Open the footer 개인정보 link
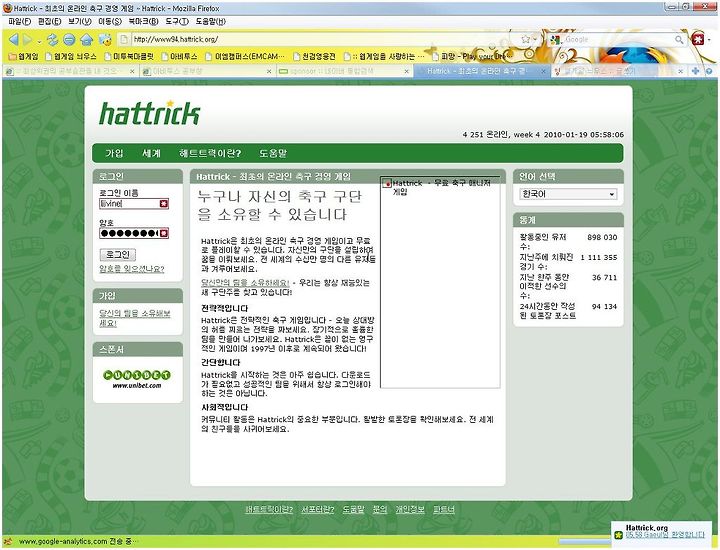 point(410,509)
